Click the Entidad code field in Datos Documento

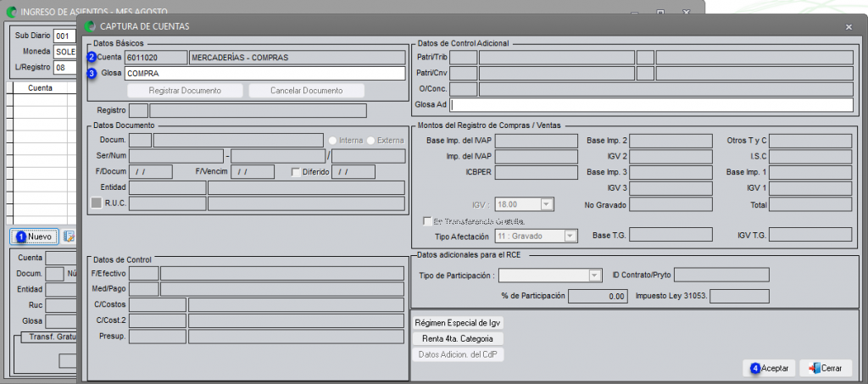(167, 187)
